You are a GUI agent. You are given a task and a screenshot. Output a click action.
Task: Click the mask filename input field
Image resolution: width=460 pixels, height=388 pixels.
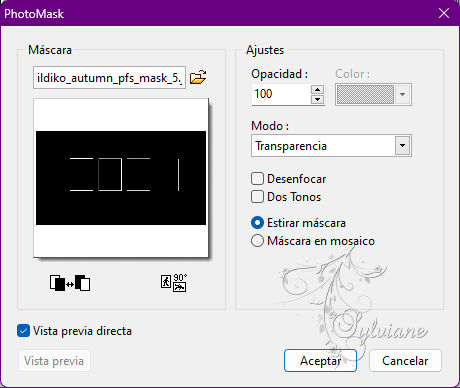pos(109,78)
